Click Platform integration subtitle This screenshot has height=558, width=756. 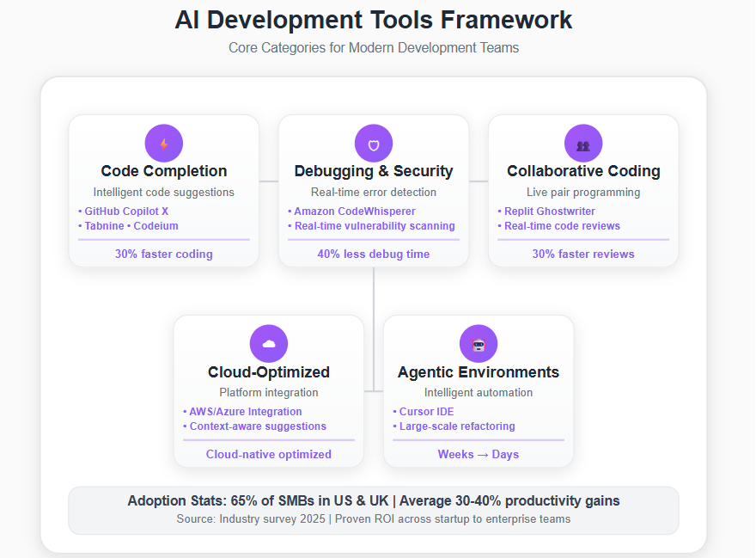coord(269,392)
